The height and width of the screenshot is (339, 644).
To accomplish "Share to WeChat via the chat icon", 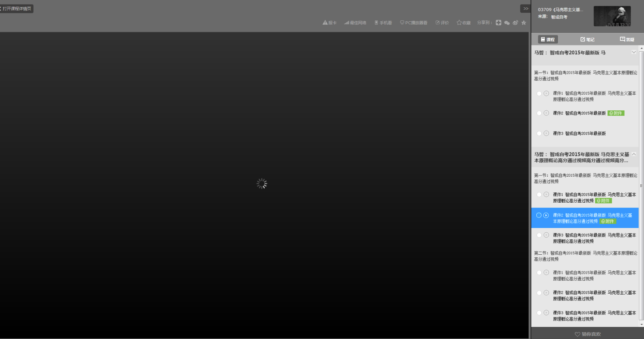I will point(507,23).
